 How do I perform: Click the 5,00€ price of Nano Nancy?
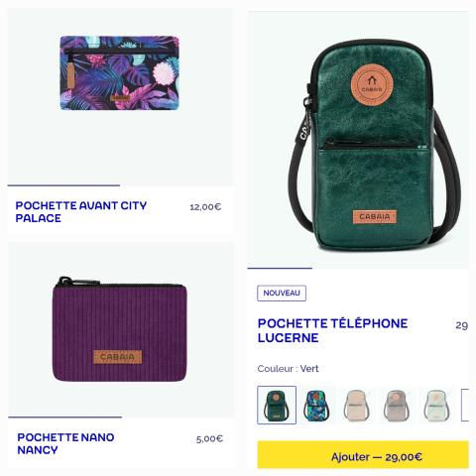pyautogui.click(x=209, y=439)
